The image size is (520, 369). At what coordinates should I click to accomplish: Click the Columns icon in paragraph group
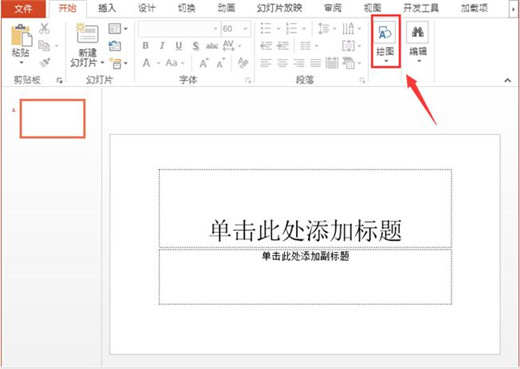[x=305, y=45]
